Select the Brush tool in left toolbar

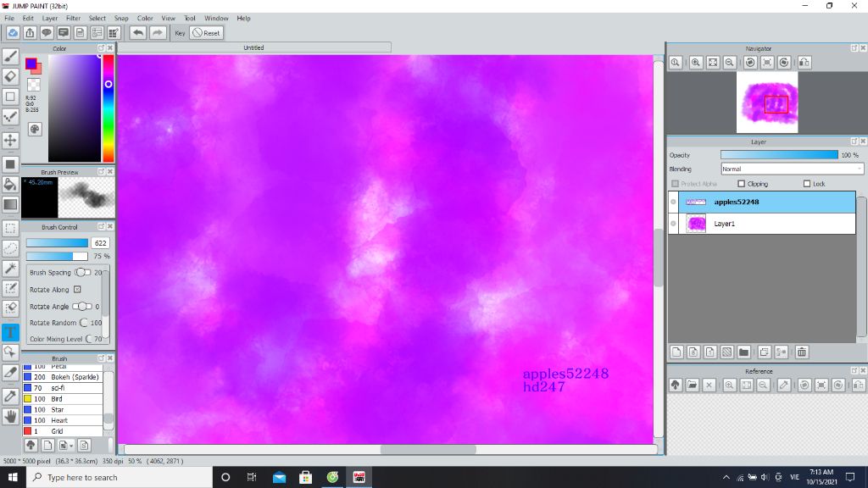tap(10, 57)
